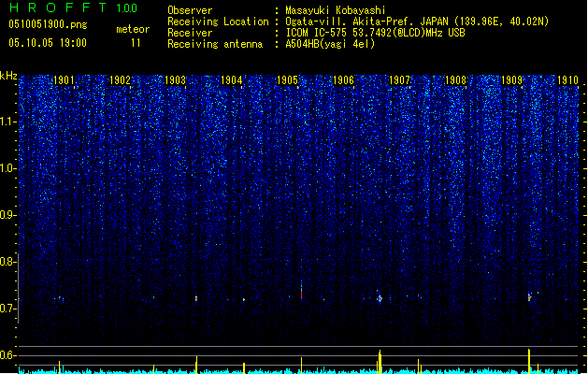The image size is (588, 374).
Task: Click the 1903 time marker
Action: 176,80
